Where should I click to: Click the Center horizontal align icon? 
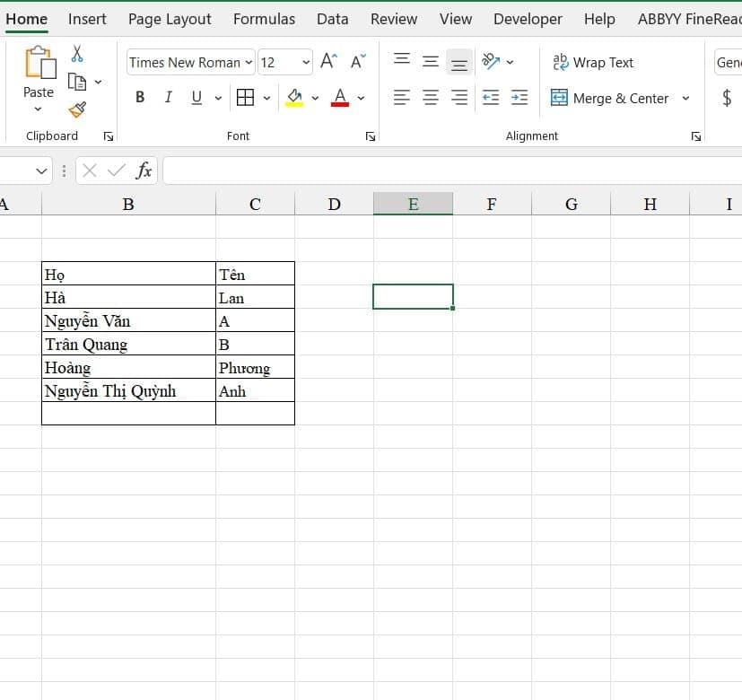pyautogui.click(x=431, y=98)
